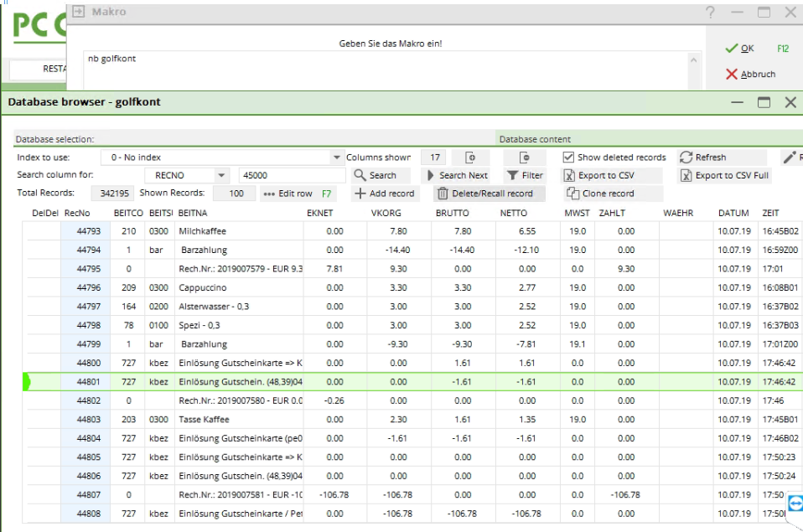Click the Add record plus button

pos(383,194)
